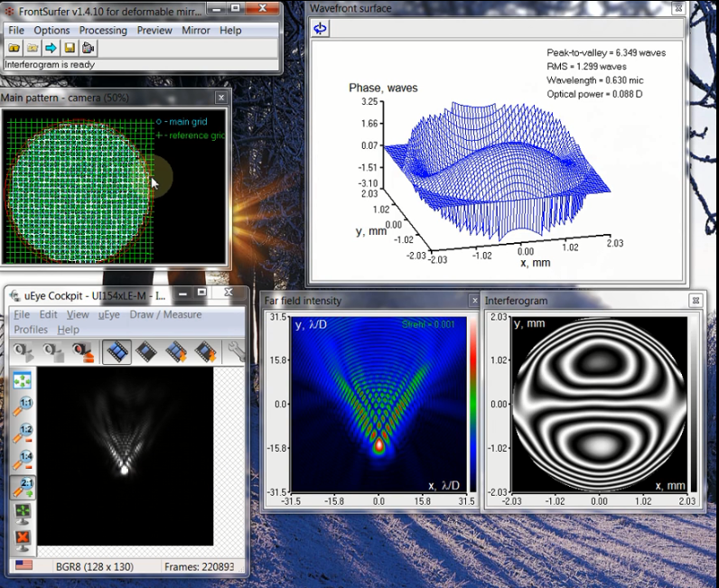Maximize the uEye Cockpit window
Screen dimensions: 719x588
click(201, 293)
